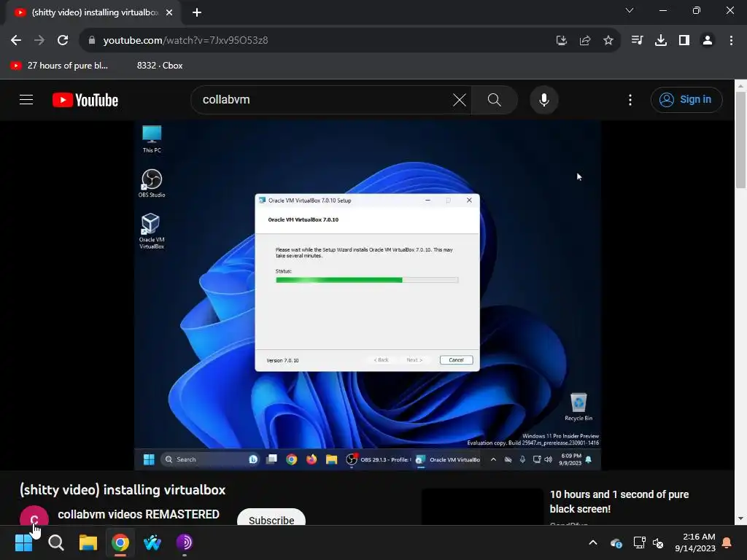Submit search with magnifier button
This screenshot has width=747, height=560.
click(x=495, y=100)
